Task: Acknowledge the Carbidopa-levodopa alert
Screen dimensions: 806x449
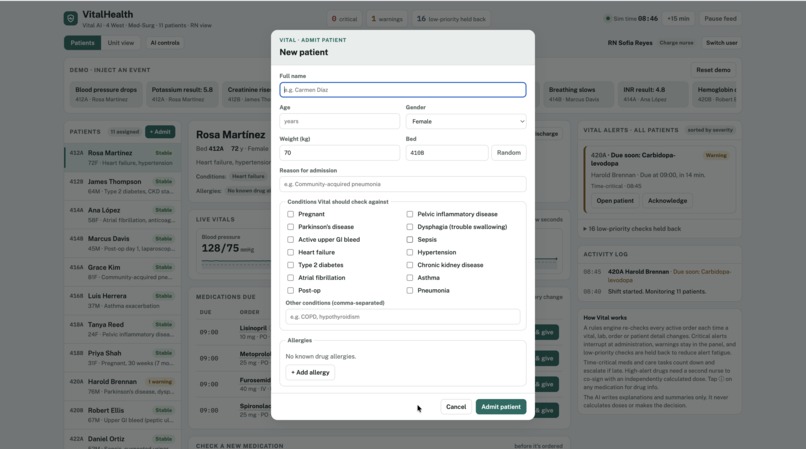Action: (667, 201)
